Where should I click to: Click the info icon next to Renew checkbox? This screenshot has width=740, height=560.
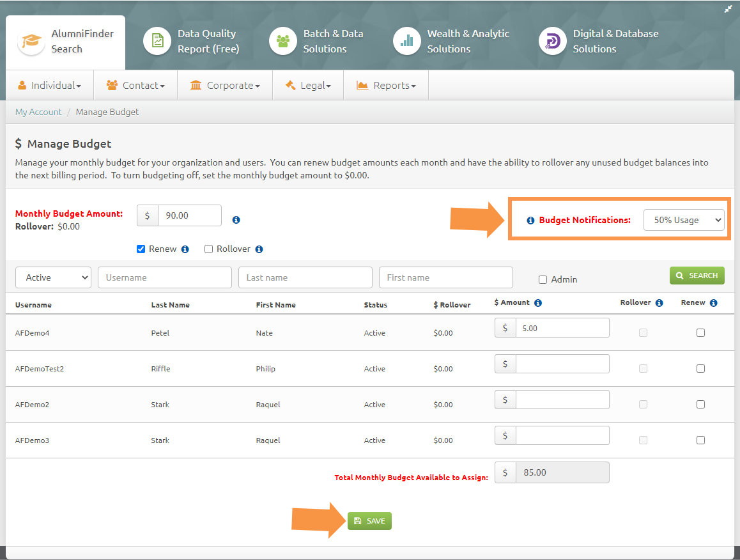coord(185,249)
